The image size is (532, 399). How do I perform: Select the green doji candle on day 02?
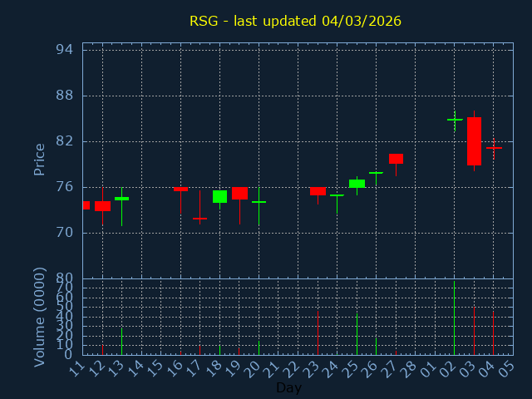pos(454,120)
